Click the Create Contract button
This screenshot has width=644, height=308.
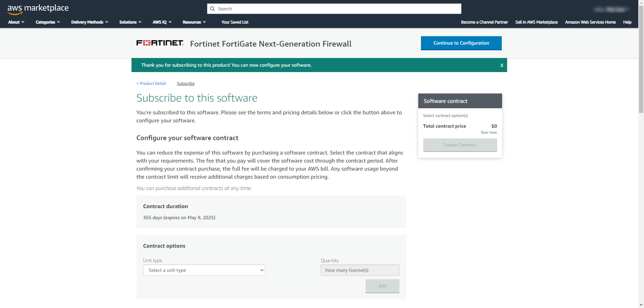460,145
